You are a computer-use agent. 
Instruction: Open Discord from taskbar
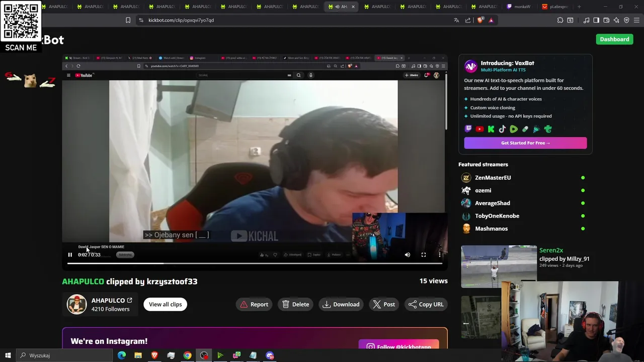pos(270,355)
